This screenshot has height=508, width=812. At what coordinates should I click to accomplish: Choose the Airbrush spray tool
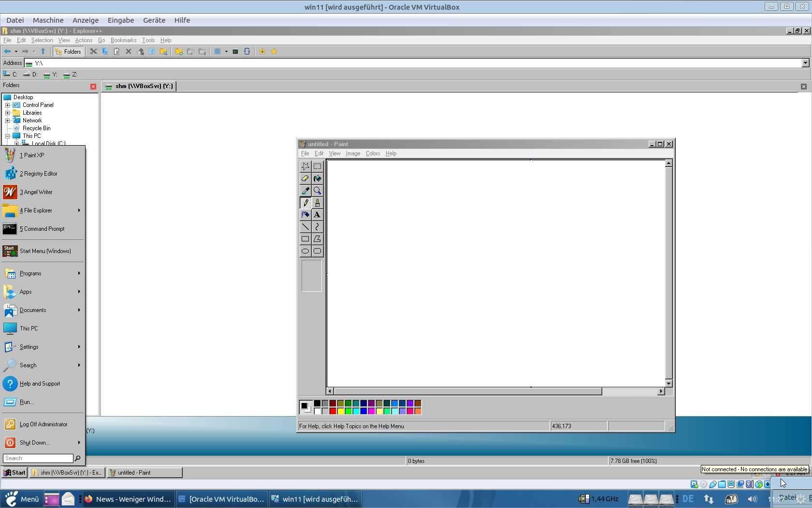tap(305, 215)
